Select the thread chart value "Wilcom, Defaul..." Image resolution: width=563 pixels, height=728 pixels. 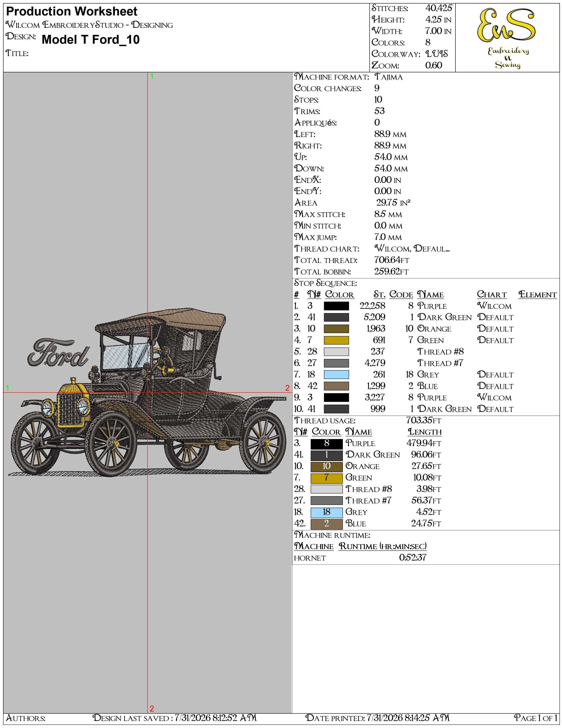click(x=412, y=249)
